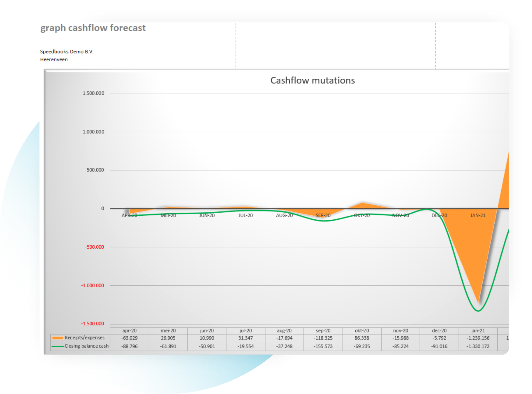Click the 86.338 okt-20 receipts value
Image resolution: width=532 pixels, height=394 pixels.
coord(362,338)
